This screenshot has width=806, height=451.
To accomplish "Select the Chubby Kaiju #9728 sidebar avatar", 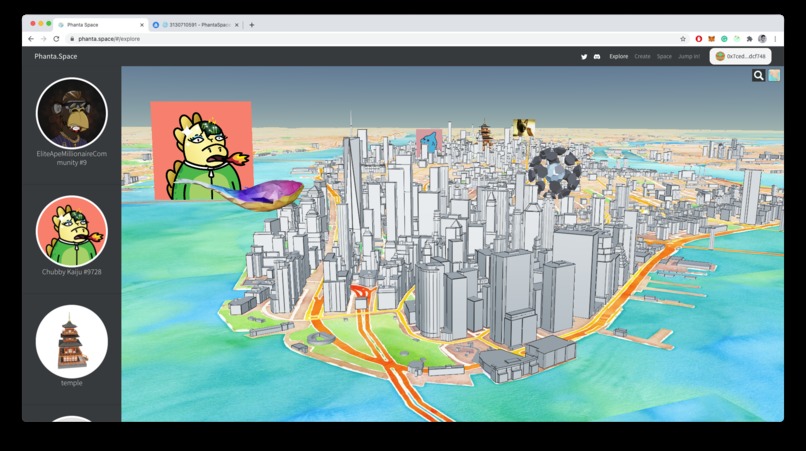I will tap(71, 231).
